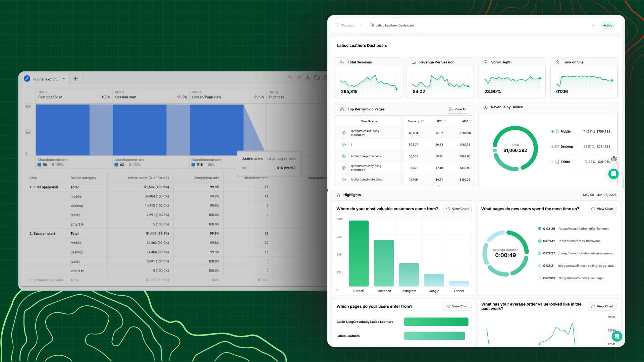This screenshot has height=362, width=644.
Task: View heatmap for /products/crosby-sling-crossbody
Action: tap(344, 168)
